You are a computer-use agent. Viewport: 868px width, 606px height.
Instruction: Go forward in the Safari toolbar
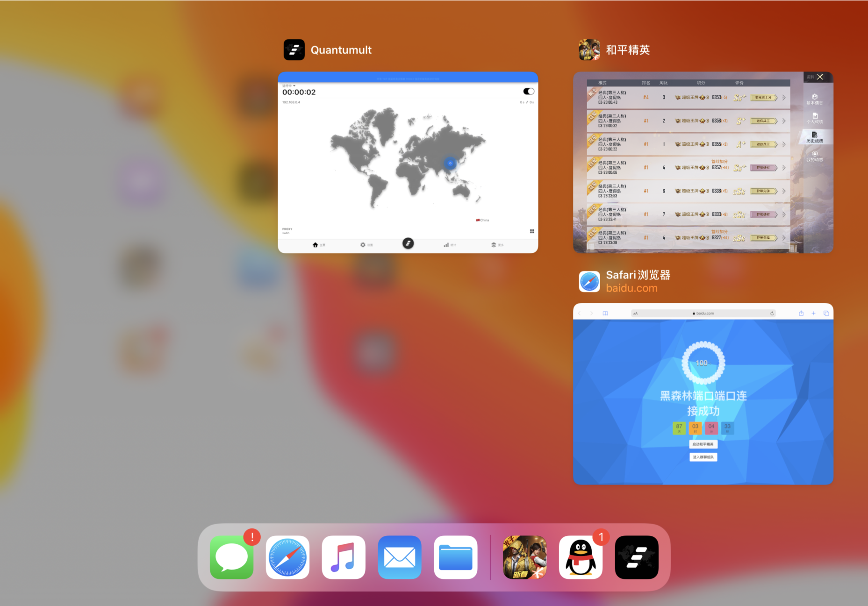click(x=592, y=313)
